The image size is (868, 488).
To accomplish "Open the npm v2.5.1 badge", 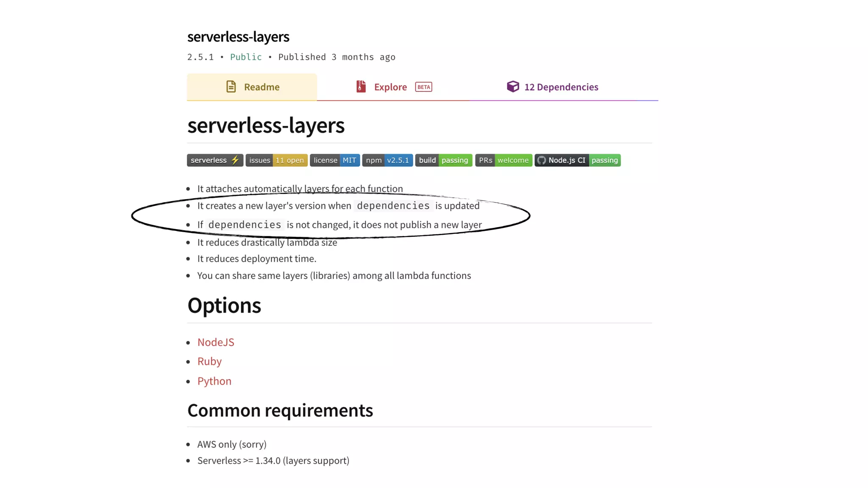I will pos(387,160).
